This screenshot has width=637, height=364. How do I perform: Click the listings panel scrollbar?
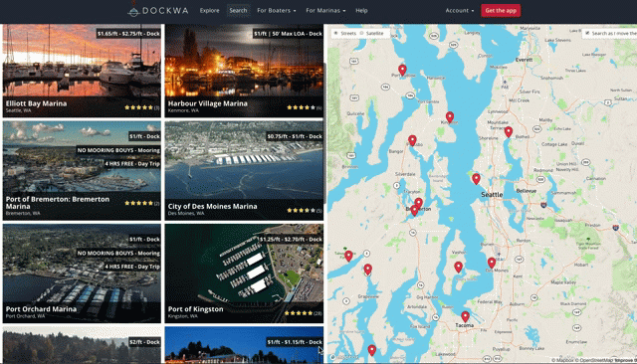click(325, 134)
